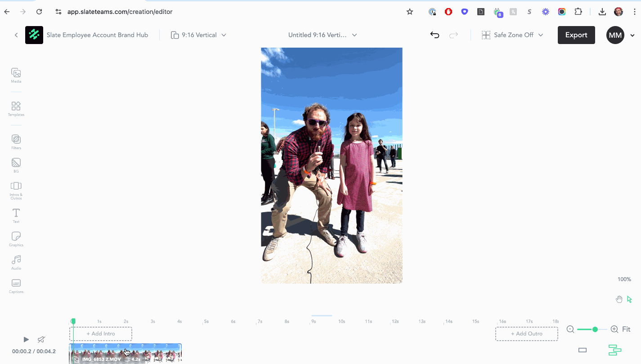The height and width of the screenshot is (364, 641).
Task: Open the Captions panel
Action: coord(16,285)
